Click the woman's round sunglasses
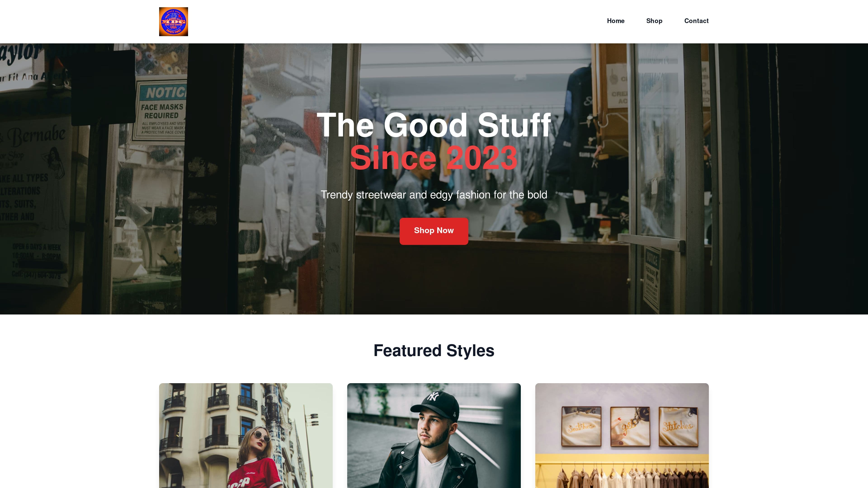The width and height of the screenshot is (868, 488). (262, 436)
